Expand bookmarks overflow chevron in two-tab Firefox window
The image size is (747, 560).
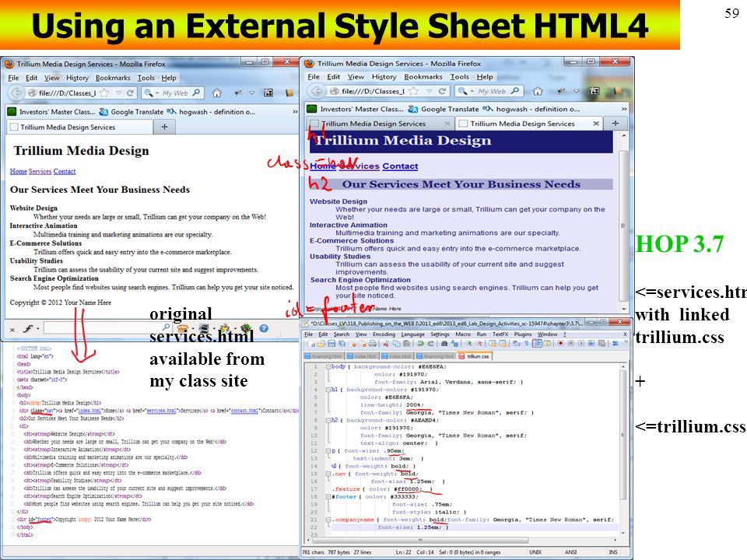623,109
